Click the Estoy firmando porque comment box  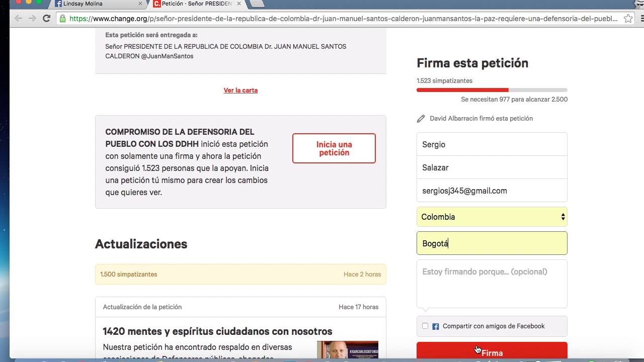tap(492, 284)
